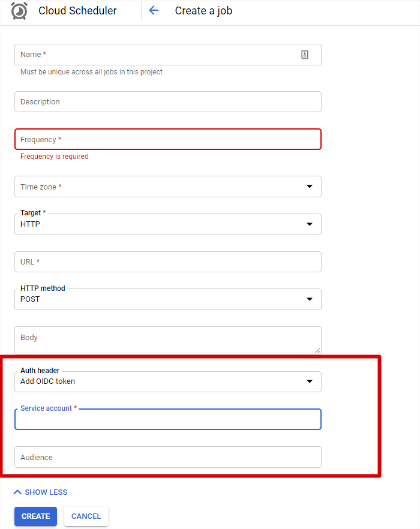The height and width of the screenshot is (529, 420).
Task: Focus the Service account field
Action: [167, 420]
